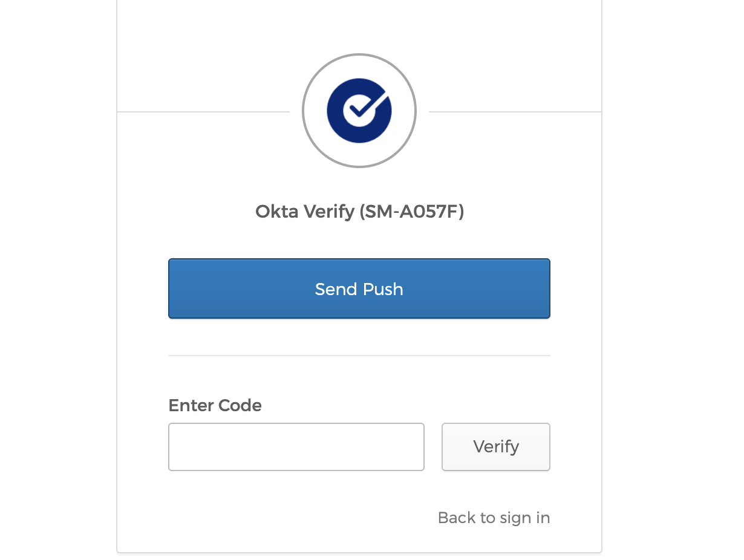
Task: Return to the sign in page
Action: point(494,518)
